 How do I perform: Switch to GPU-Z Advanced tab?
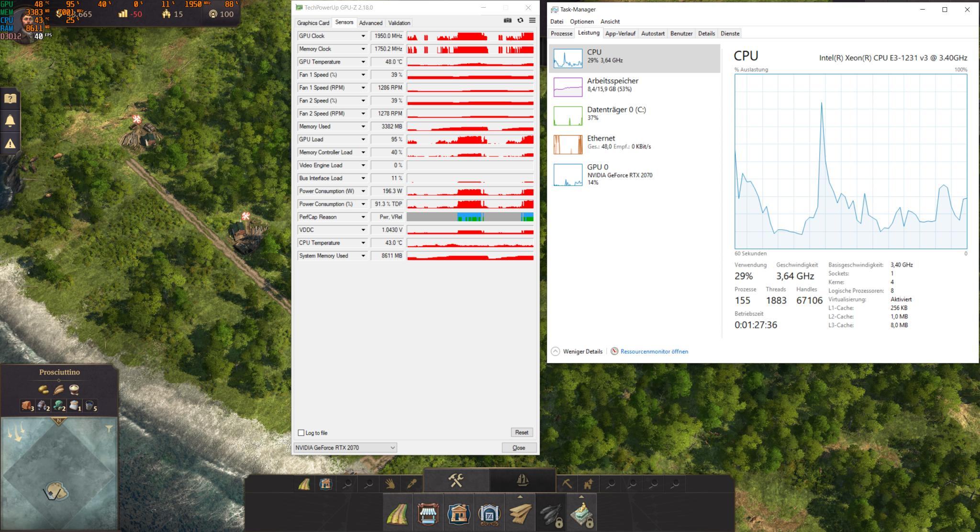point(370,23)
